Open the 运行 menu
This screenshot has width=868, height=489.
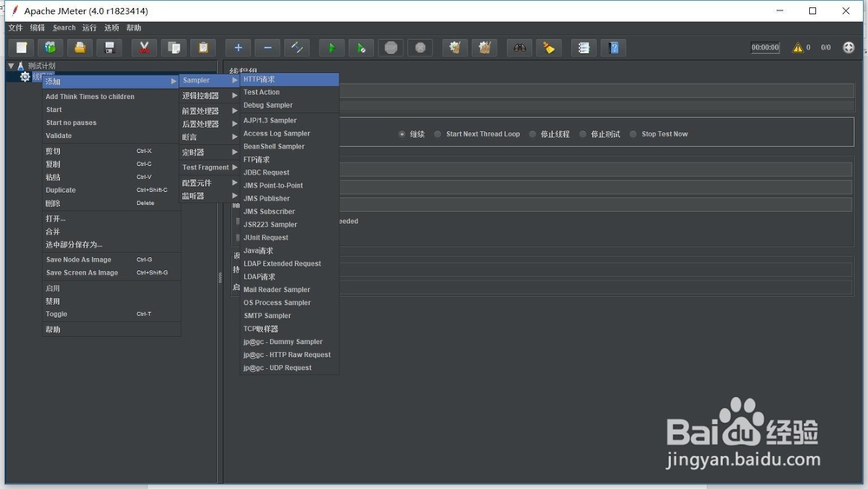click(x=89, y=28)
